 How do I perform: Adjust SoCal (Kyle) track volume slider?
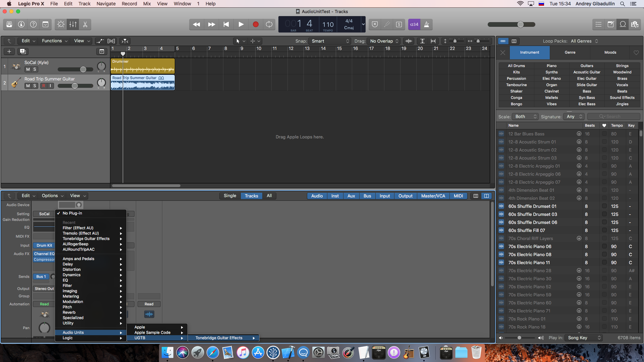[83, 69]
